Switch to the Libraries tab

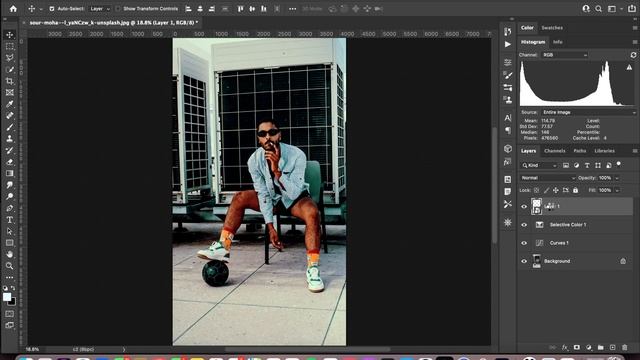604,151
